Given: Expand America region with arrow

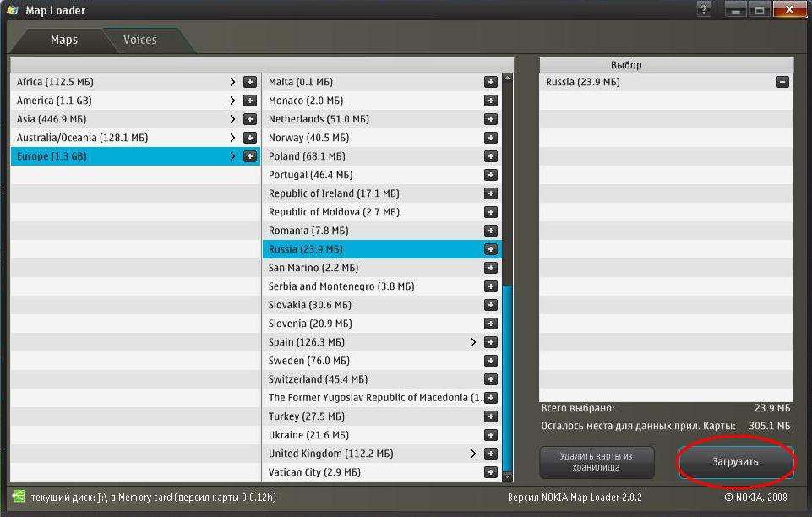Looking at the screenshot, I should tap(232, 101).
